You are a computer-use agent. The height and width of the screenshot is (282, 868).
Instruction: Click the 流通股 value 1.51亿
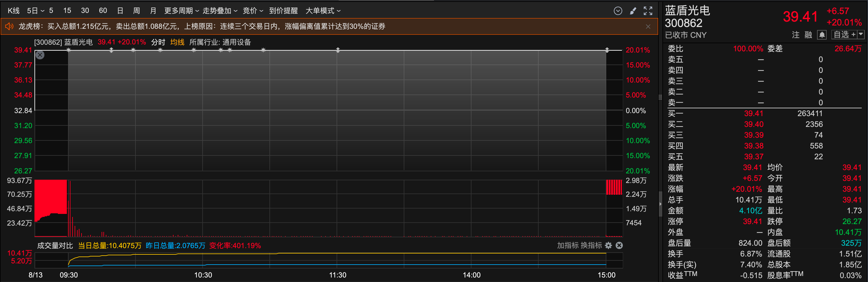850,254
